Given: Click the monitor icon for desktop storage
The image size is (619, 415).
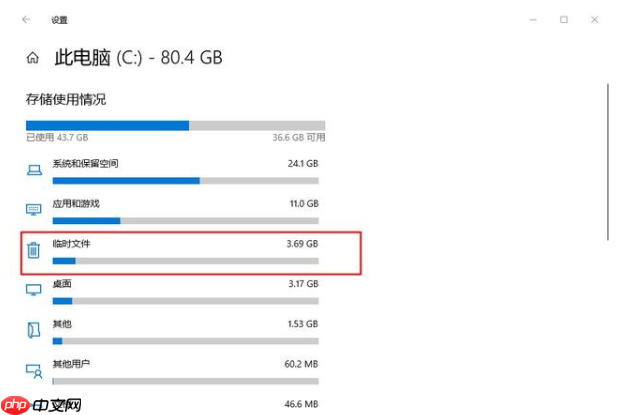Looking at the screenshot, I should [34, 290].
